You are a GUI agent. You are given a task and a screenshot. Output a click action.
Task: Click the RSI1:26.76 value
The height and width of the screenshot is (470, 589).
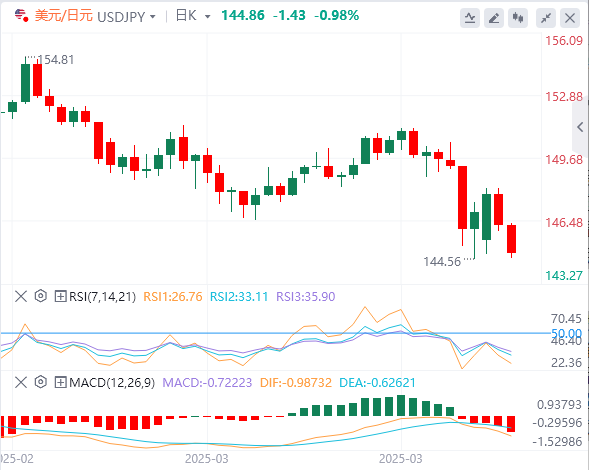pyautogui.click(x=173, y=297)
